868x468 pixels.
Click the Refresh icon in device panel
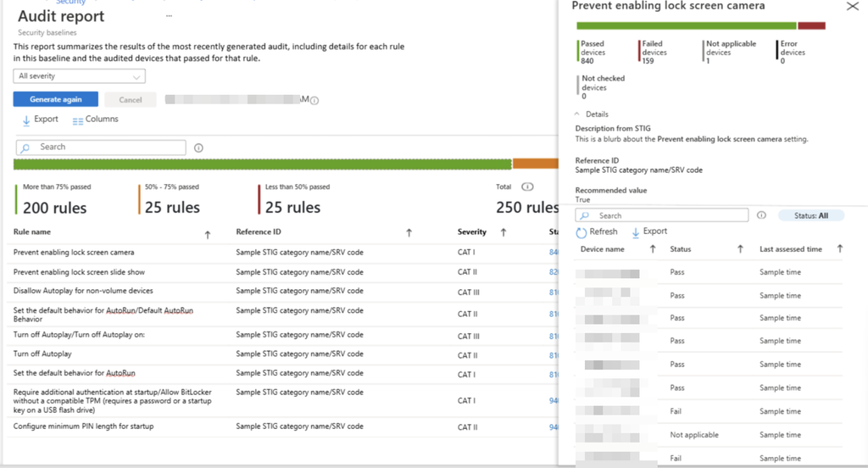[581, 232]
